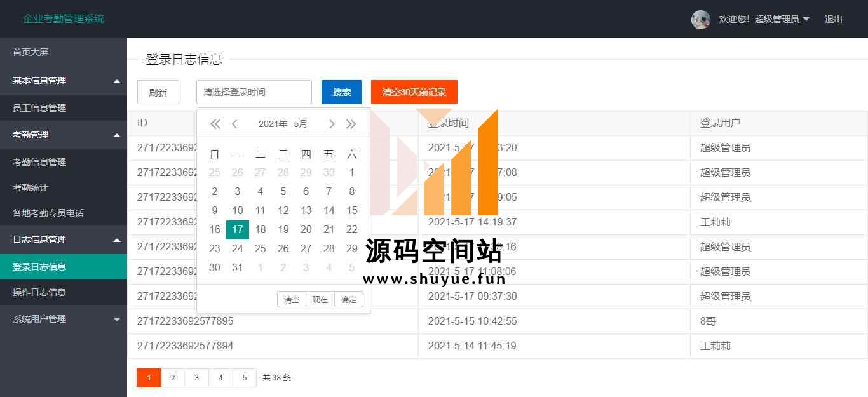Go to page 3 of results
Screen dimensions: 868x397
coord(196,377)
